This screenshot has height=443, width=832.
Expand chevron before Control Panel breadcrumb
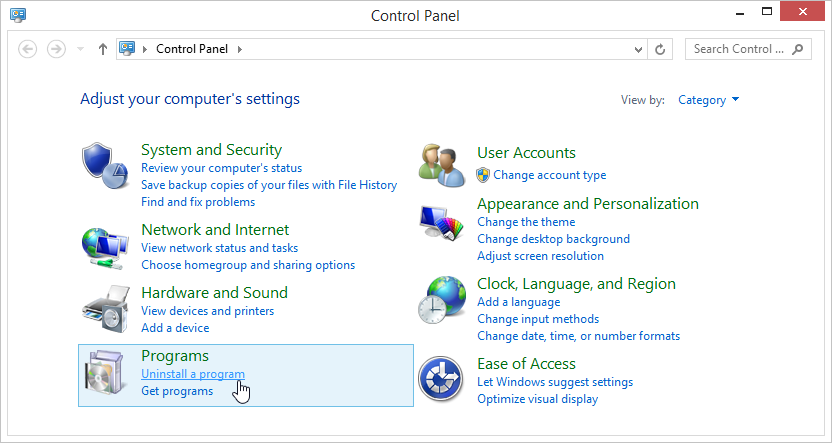coord(145,49)
